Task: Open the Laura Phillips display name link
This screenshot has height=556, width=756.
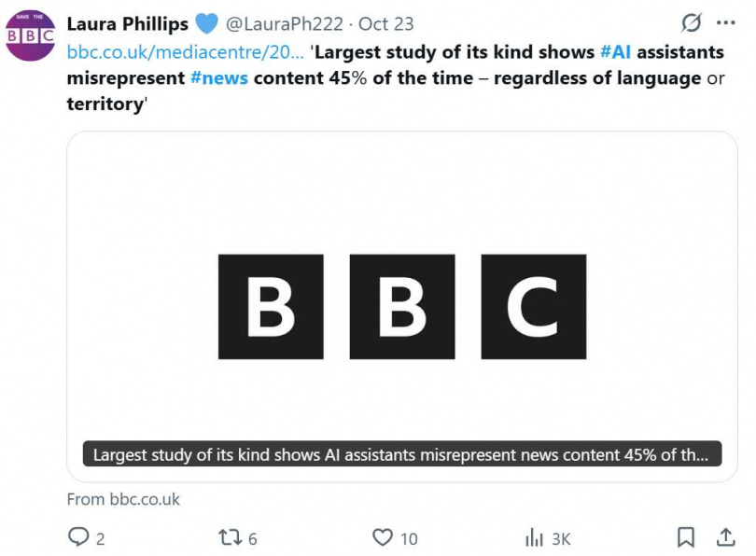Action: point(127,23)
